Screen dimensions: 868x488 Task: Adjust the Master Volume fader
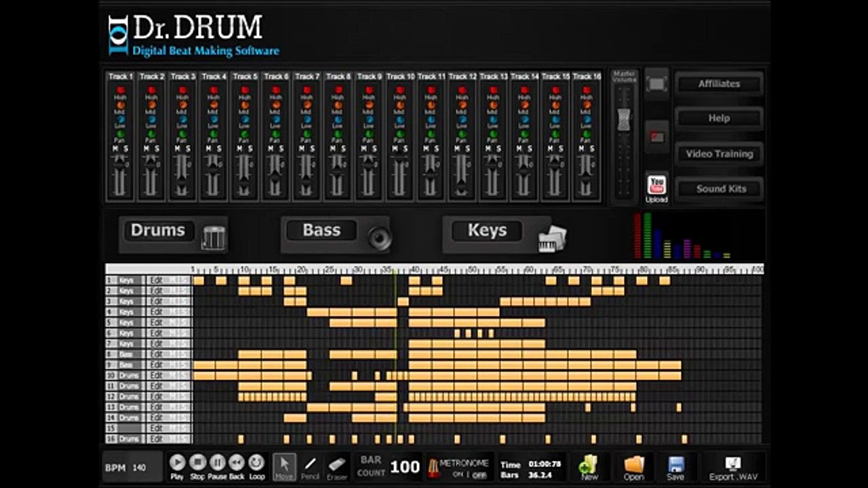coord(623,119)
